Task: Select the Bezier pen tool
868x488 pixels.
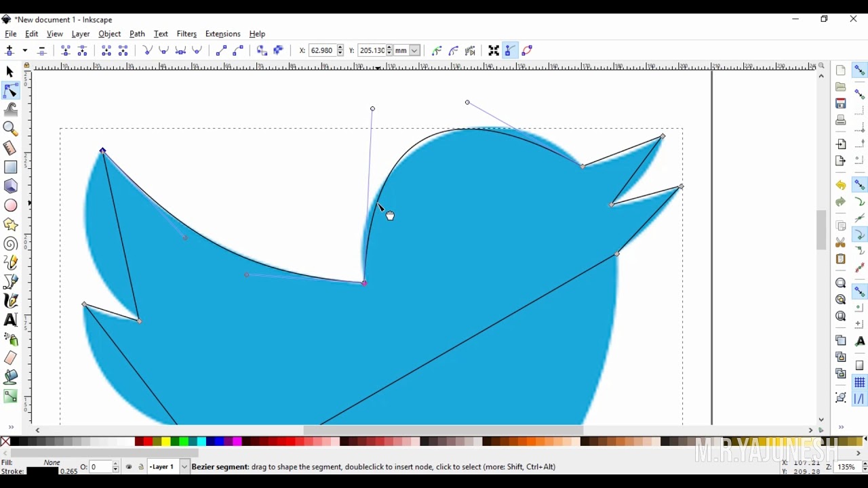Action: tap(10, 281)
